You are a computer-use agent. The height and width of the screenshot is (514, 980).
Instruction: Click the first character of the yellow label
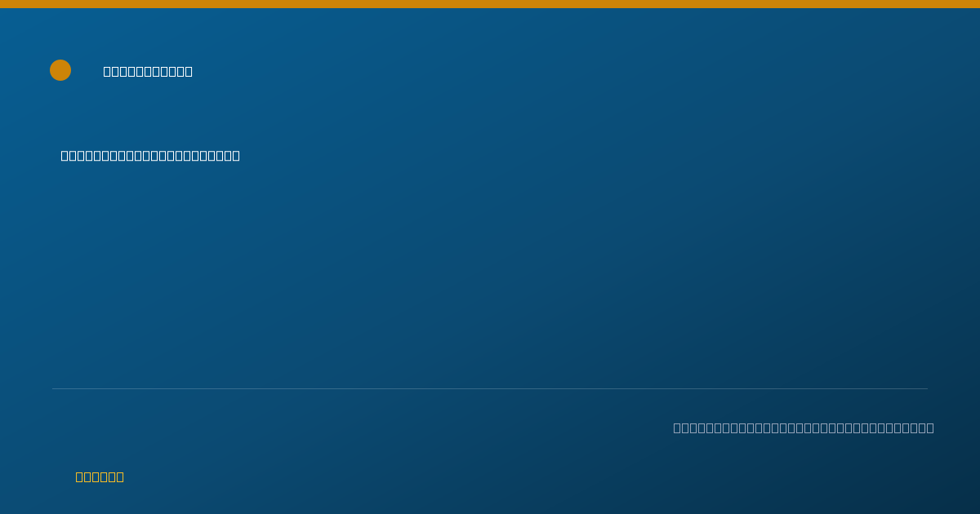[80, 476]
